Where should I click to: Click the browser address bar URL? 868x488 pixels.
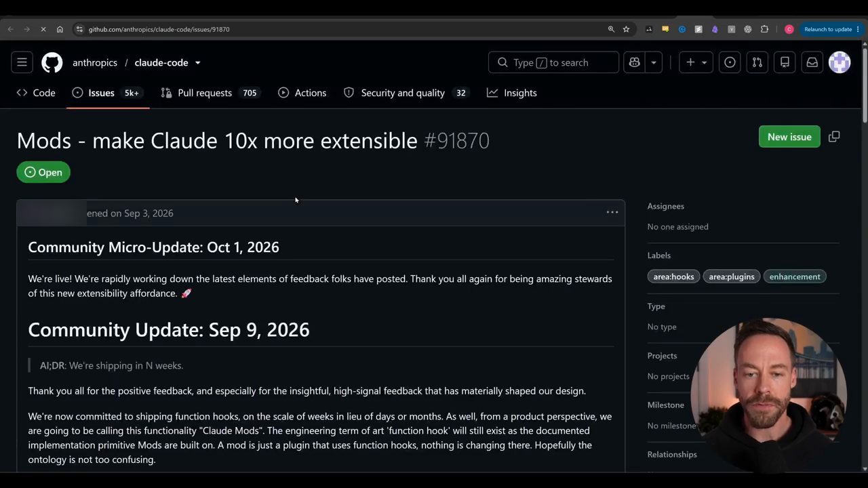point(159,29)
